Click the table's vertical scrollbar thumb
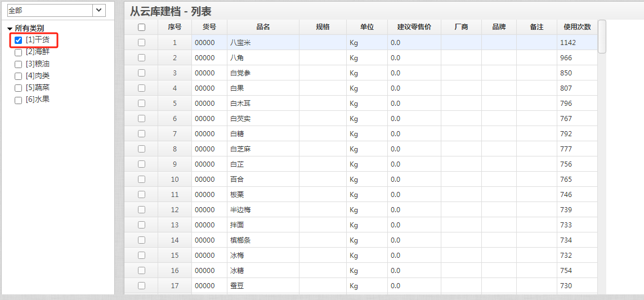Screen dimensions: 644x300 point(602,37)
